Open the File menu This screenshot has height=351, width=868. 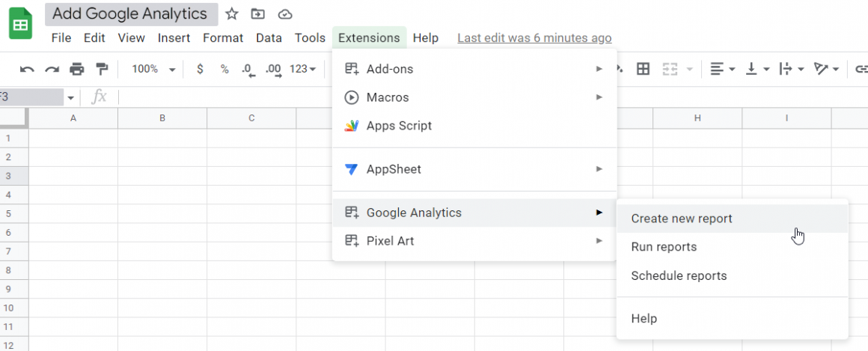point(61,38)
